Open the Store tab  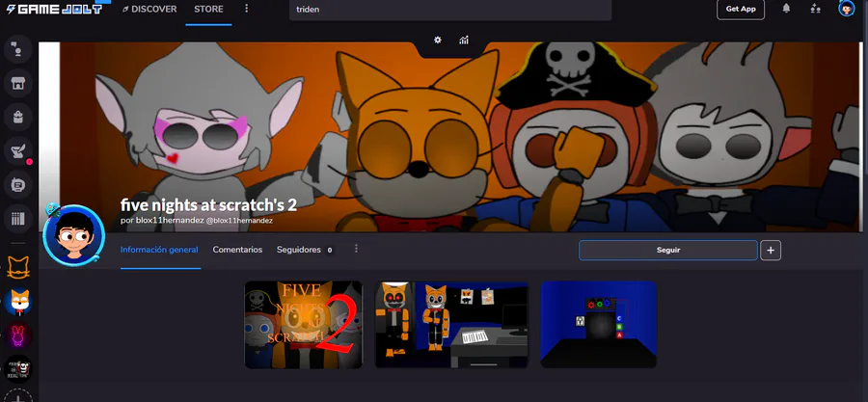click(208, 10)
